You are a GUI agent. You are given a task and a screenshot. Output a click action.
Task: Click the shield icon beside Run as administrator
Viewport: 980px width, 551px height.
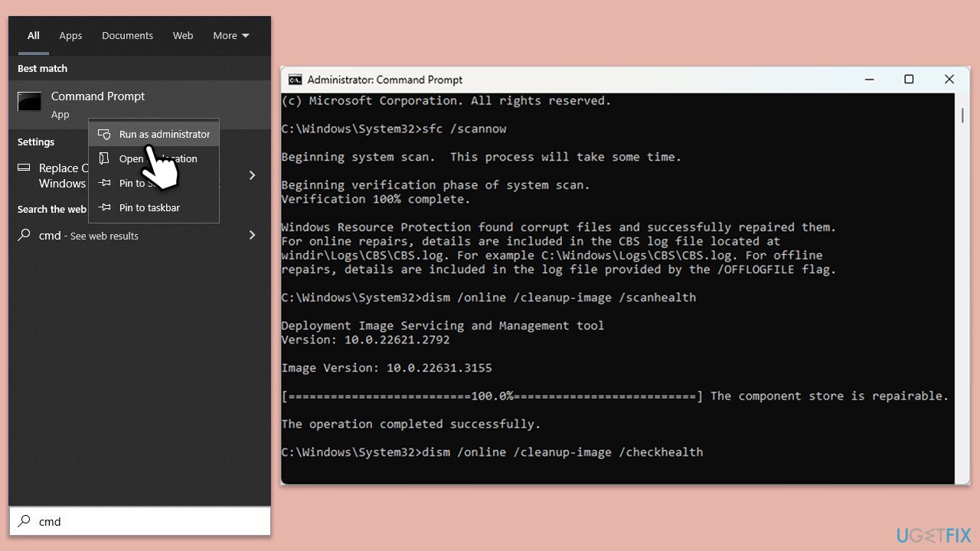click(104, 134)
